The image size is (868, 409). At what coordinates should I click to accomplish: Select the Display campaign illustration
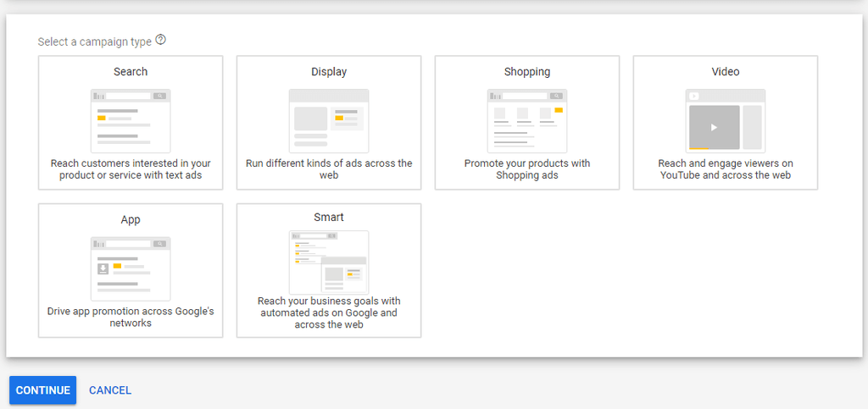329,121
